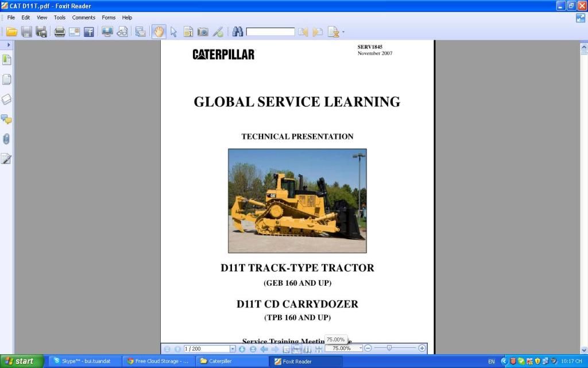The width and height of the screenshot is (588, 368).
Task: Open the Layers panel in sidebar
Action: tap(7, 99)
